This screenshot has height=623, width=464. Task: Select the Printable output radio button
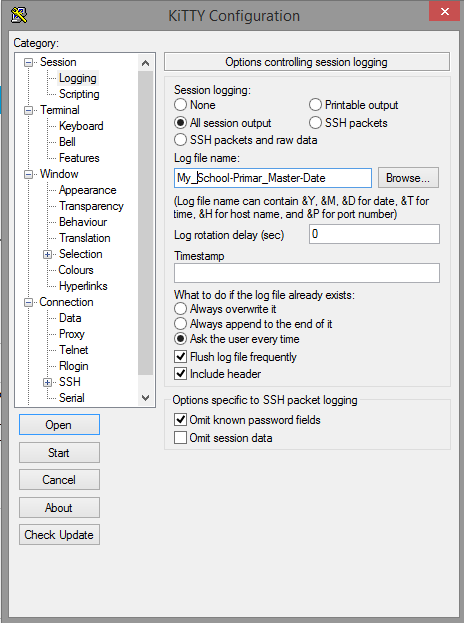[315, 105]
